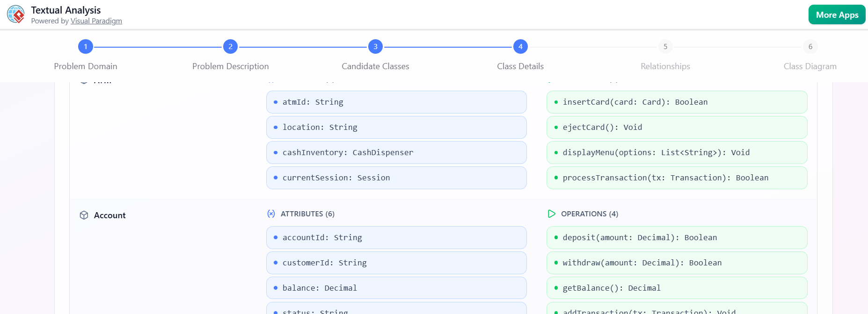This screenshot has height=314, width=868.
Task: Select the Problem Description step label
Action: tap(230, 66)
